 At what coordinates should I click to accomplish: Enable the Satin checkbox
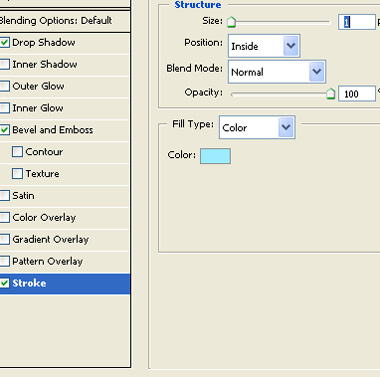click(4, 196)
